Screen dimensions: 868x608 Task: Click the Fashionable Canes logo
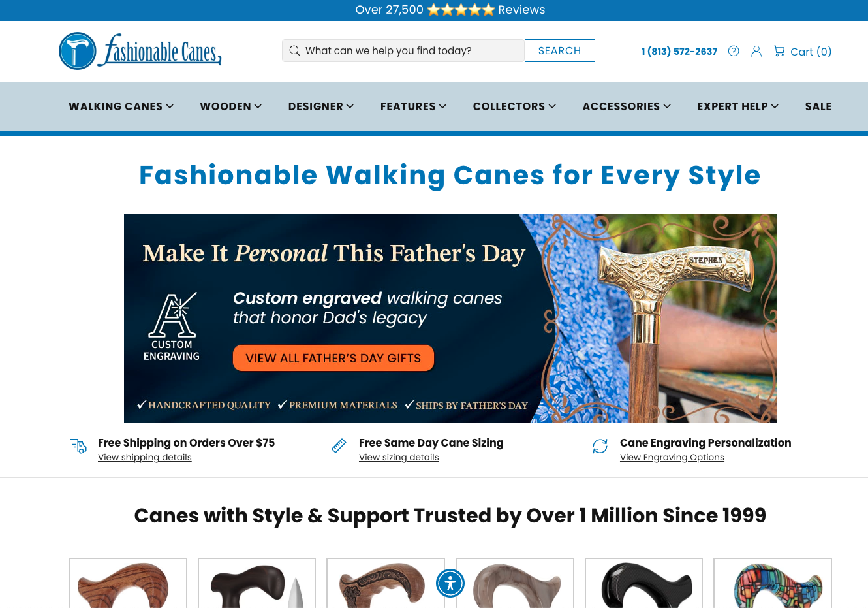(x=140, y=51)
